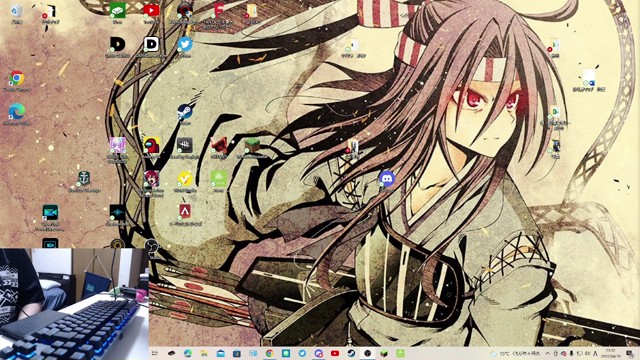Open the OBS Studio desktop icon

[x=151, y=246]
